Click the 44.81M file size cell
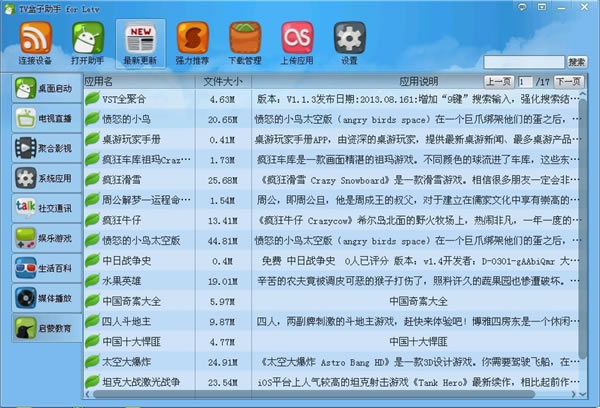The height and width of the screenshot is (408, 600). (x=223, y=242)
